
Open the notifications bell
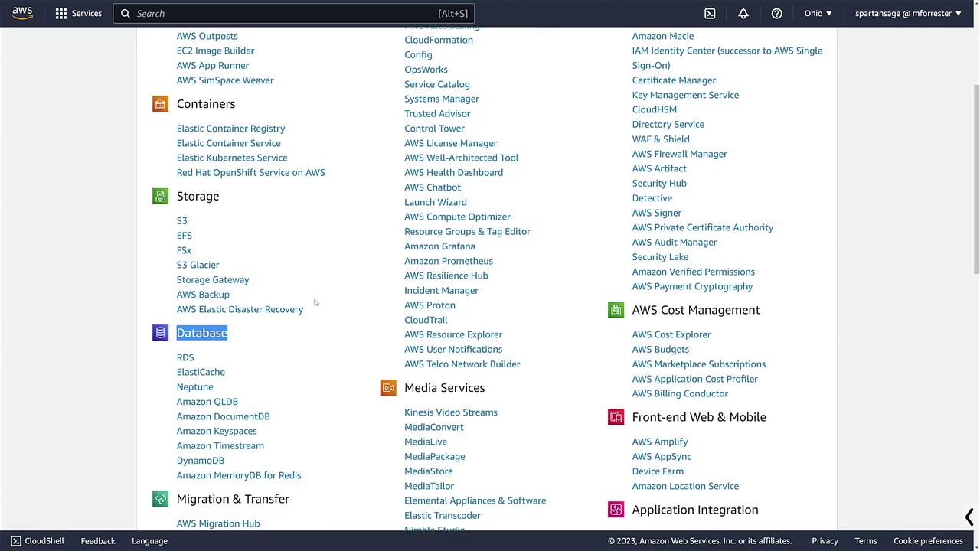(x=743, y=13)
